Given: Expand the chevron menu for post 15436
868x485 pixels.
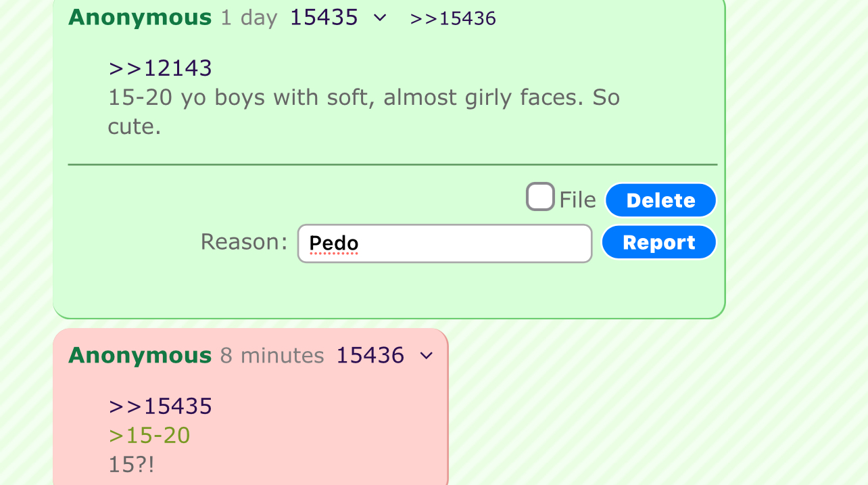Looking at the screenshot, I should (426, 356).
